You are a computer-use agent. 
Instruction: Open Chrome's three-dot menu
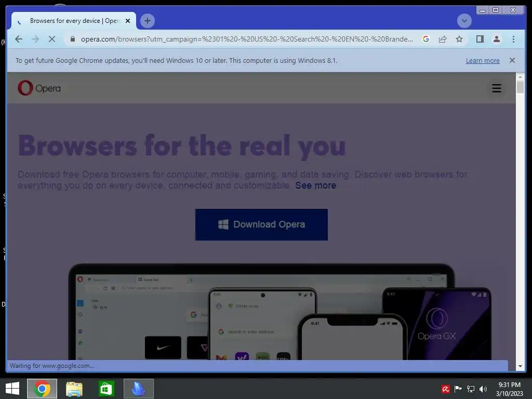[x=513, y=39]
